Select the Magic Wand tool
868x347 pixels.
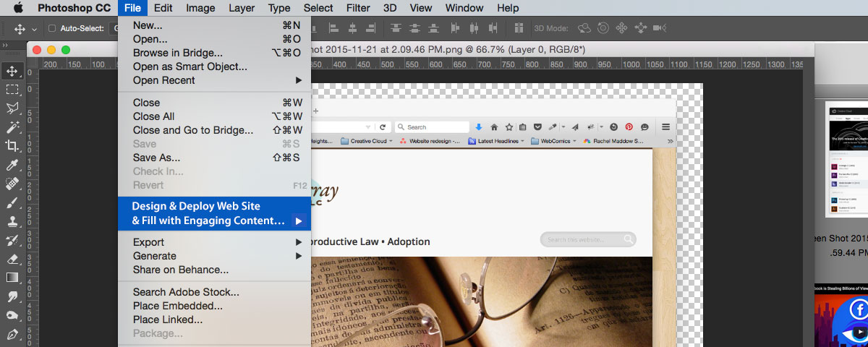pyautogui.click(x=12, y=127)
